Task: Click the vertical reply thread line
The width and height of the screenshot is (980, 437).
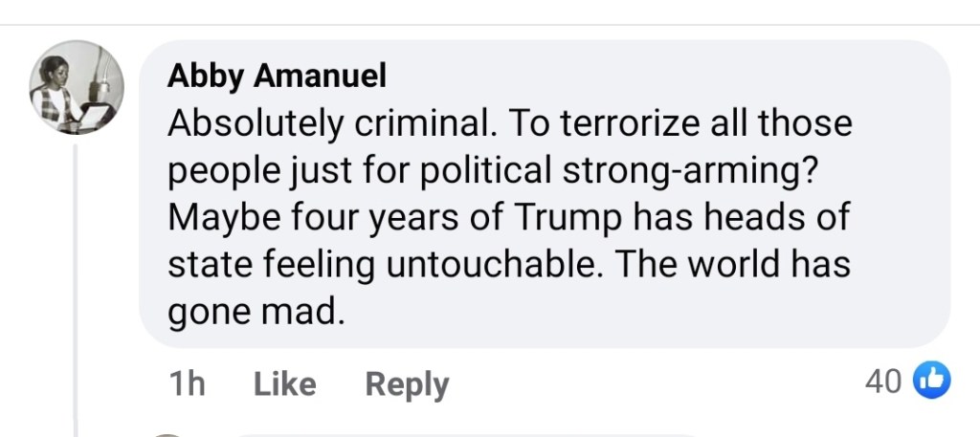Action: pos(77,287)
